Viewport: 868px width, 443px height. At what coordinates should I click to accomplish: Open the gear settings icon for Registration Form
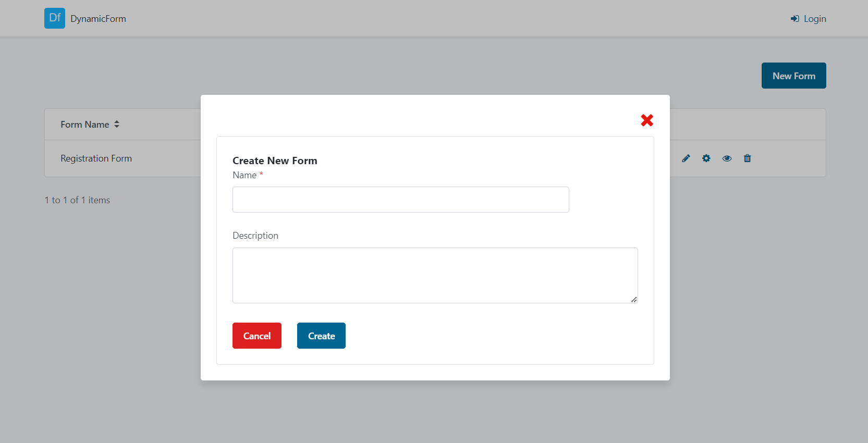tap(706, 158)
